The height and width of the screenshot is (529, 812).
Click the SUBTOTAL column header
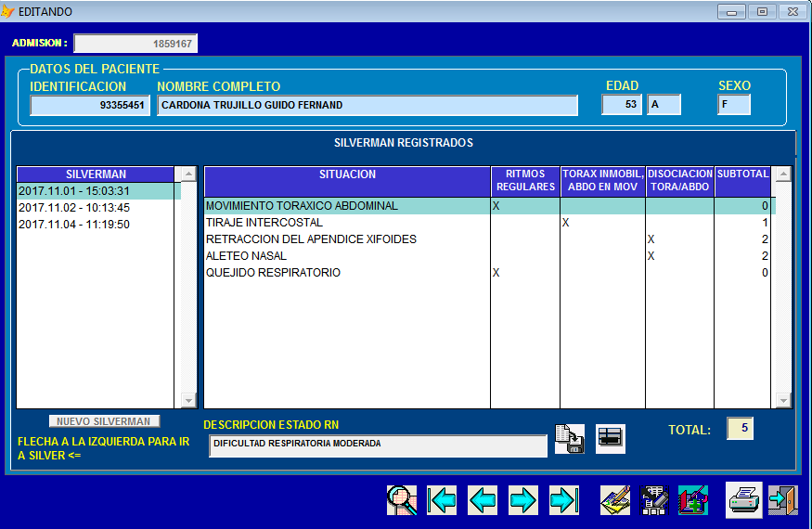[742, 181]
